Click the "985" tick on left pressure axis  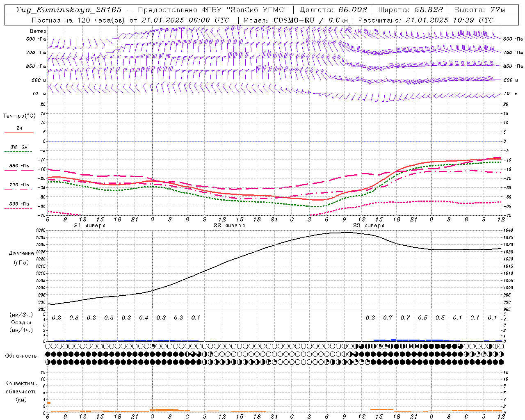tap(42, 309)
